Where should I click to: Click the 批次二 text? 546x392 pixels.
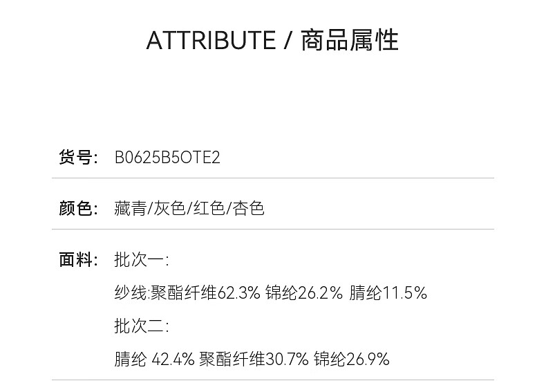pyautogui.click(x=140, y=326)
